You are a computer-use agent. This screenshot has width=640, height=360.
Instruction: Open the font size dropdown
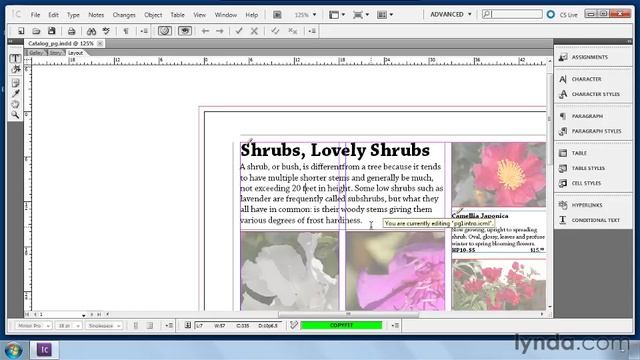click(x=68, y=326)
